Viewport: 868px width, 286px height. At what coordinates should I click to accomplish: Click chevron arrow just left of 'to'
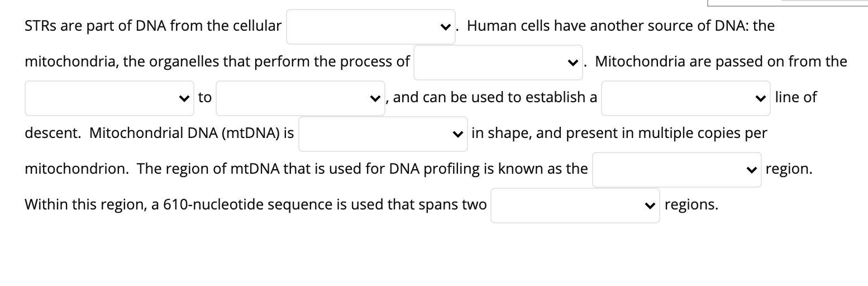[x=183, y=98]
